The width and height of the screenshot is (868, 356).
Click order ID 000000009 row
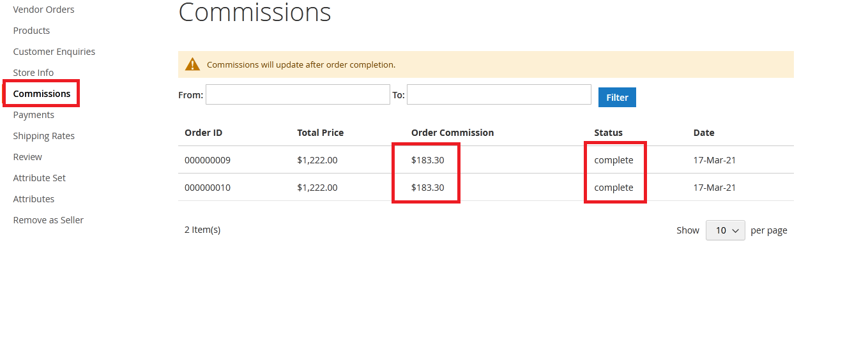coord(208,160)
